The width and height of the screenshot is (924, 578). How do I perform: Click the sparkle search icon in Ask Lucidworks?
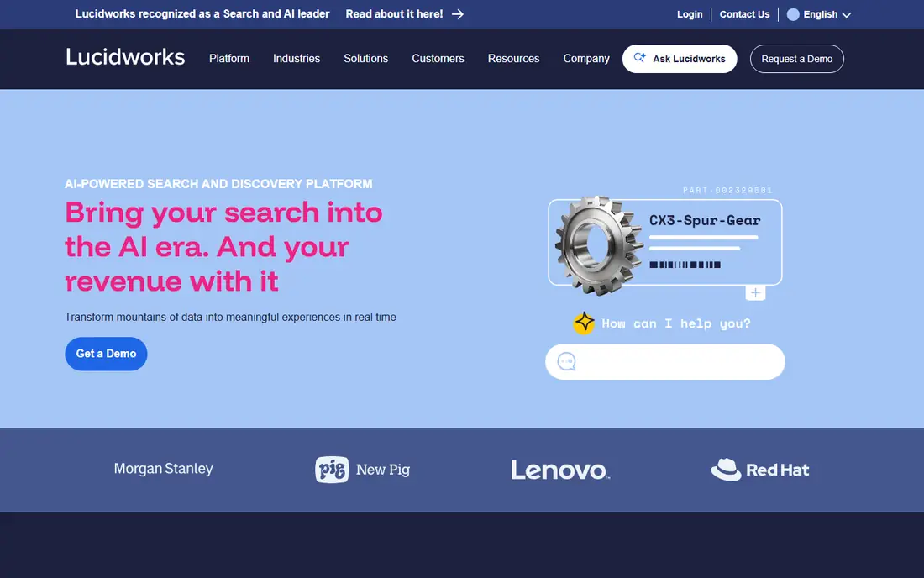639,58
